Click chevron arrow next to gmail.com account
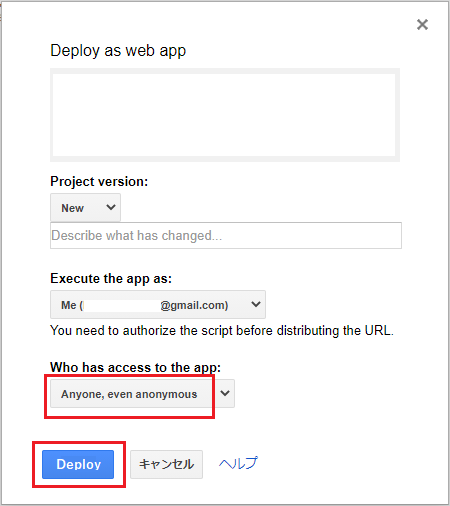 (x=256, y=304)
